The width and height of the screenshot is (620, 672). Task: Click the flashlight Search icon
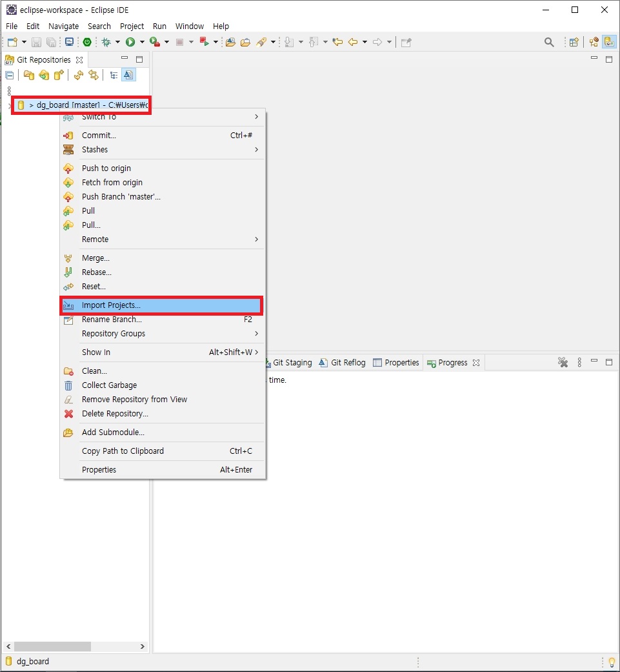pyautogui.click(x=261, y=42)
